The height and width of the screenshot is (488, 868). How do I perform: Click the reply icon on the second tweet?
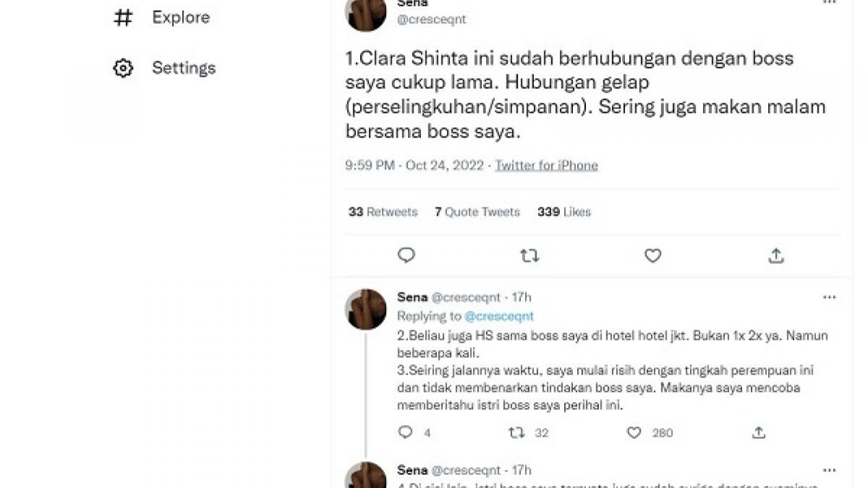407,432
